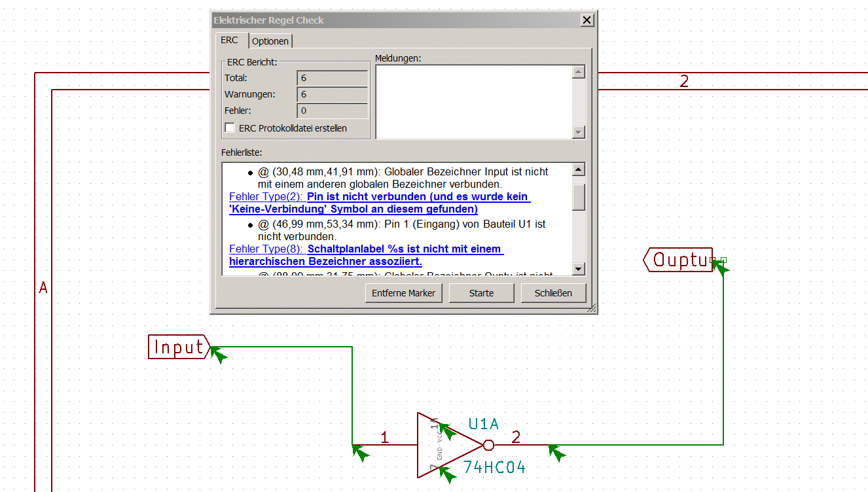
Task: Click the Total count field
Action: (x=333, y=78)
